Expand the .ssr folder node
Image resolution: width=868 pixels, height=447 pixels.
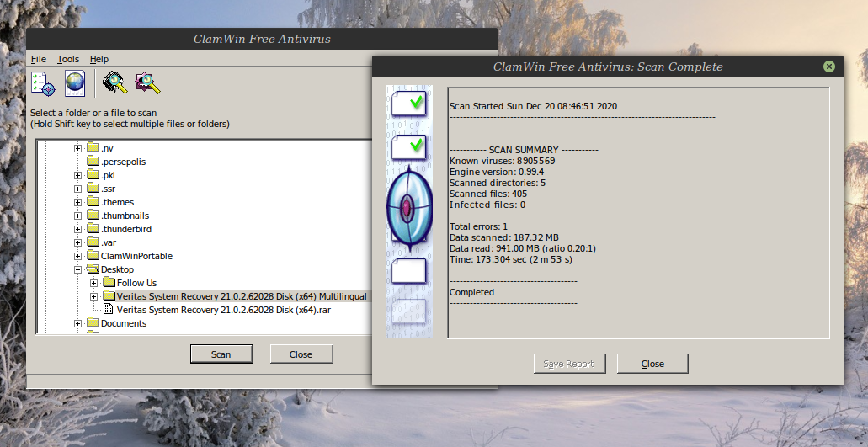pos(78,189)
